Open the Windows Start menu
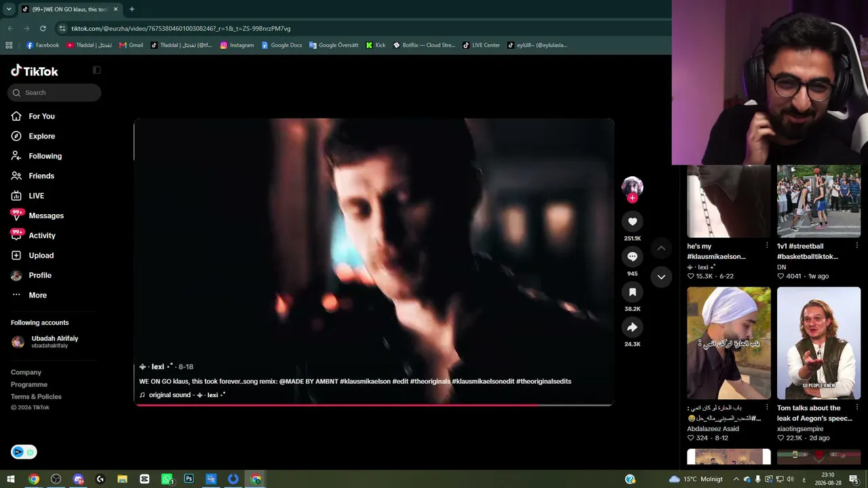The width and height of the screenshot is (868, 488). tap(11, 479)
